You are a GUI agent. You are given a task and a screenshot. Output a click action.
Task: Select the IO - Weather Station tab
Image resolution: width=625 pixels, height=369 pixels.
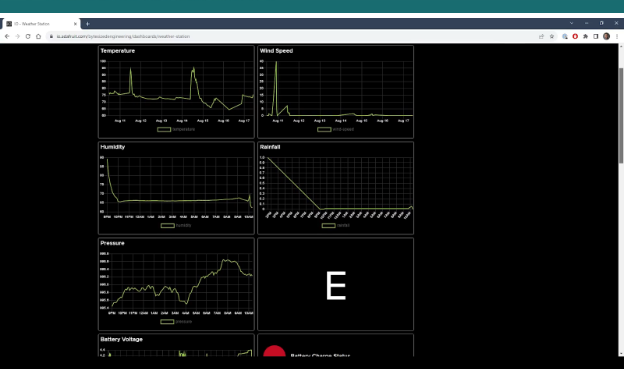click(x=40, y=24)
